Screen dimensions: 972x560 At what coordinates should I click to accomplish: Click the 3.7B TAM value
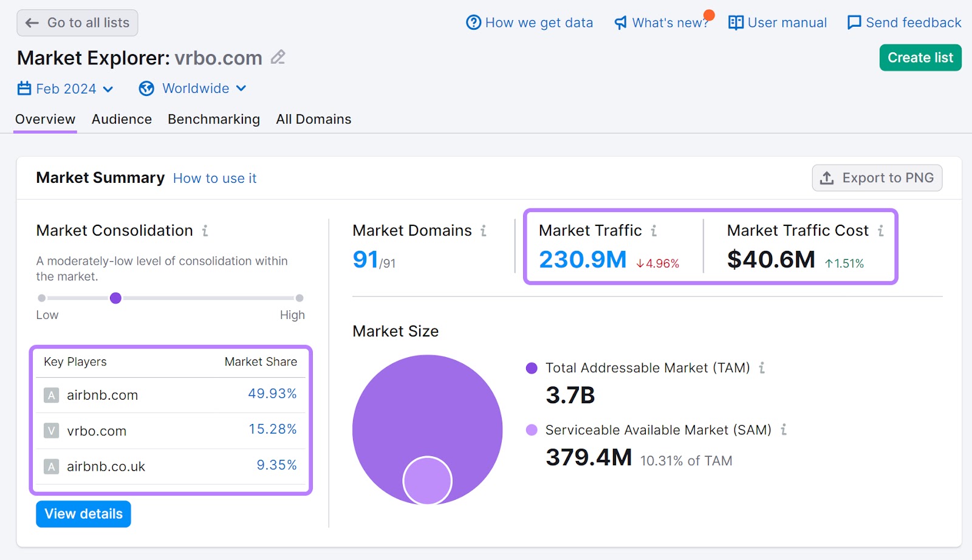click(570, 395)
